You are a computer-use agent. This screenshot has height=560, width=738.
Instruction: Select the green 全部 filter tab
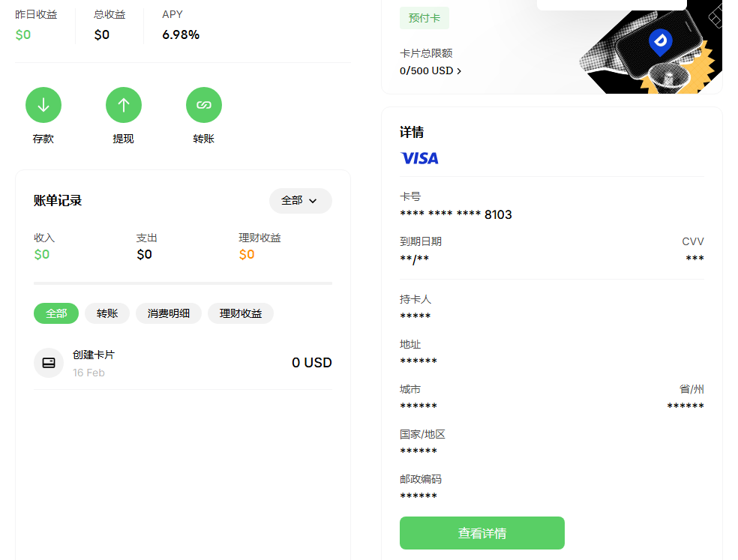[x=56, y=313]
